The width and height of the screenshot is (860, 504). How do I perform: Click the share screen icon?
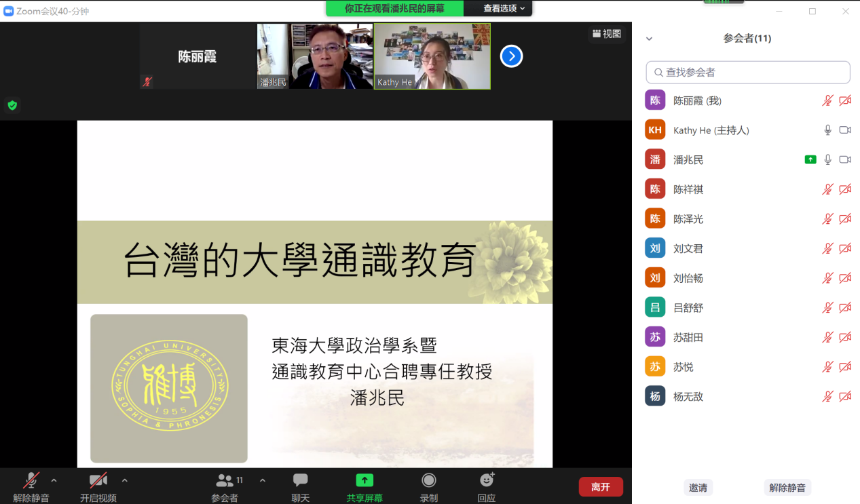point(364,481)
